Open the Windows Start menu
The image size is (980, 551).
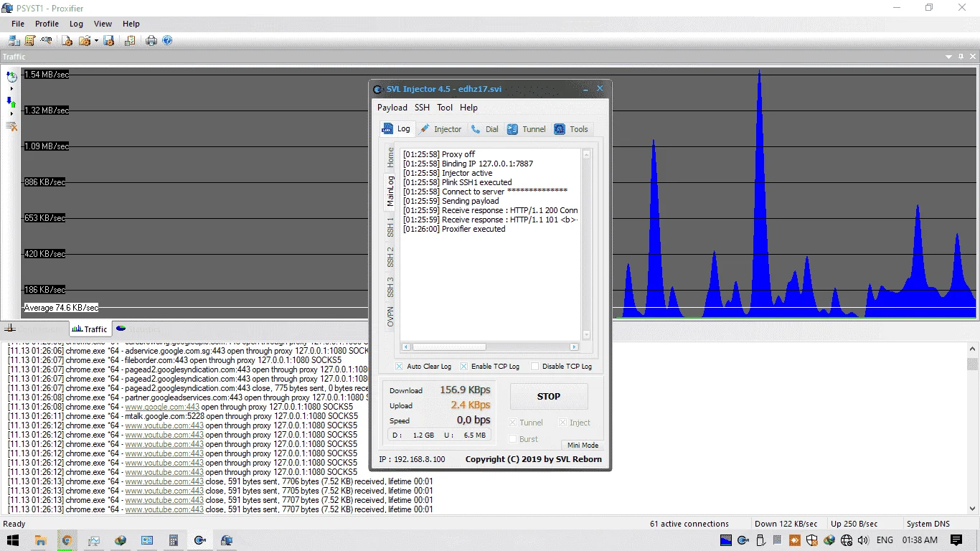point(13,540)
